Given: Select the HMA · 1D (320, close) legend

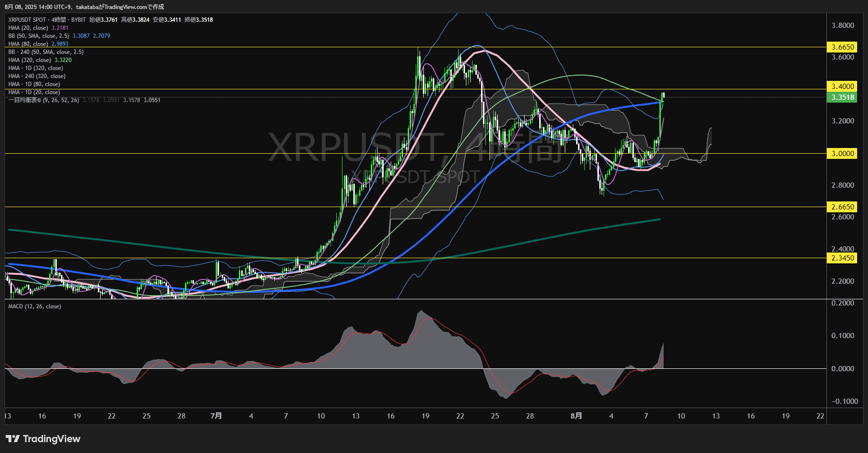Looking at the screenshot, I should [x=35, y=68].
